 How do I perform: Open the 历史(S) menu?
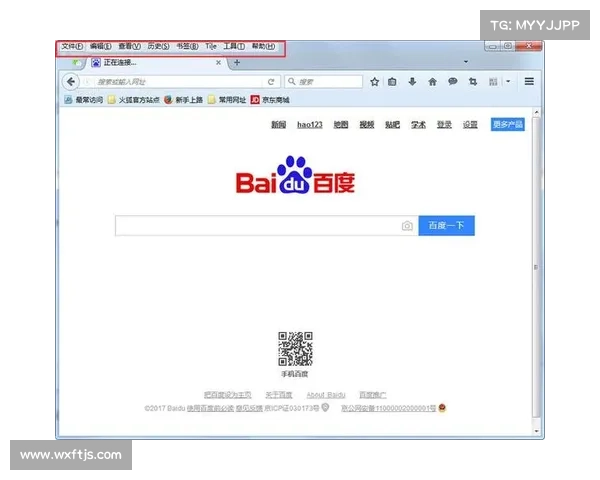(158, 46)
